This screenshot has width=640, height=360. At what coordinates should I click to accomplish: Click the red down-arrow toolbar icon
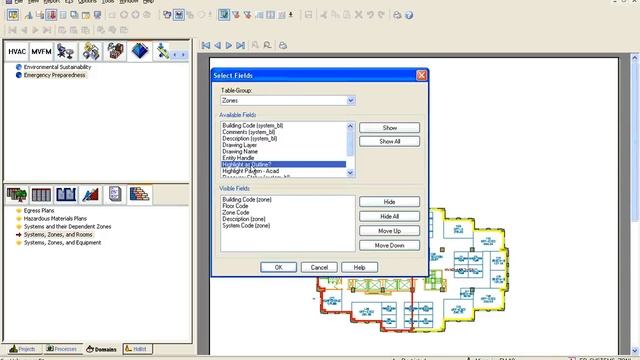pos(51,15)
